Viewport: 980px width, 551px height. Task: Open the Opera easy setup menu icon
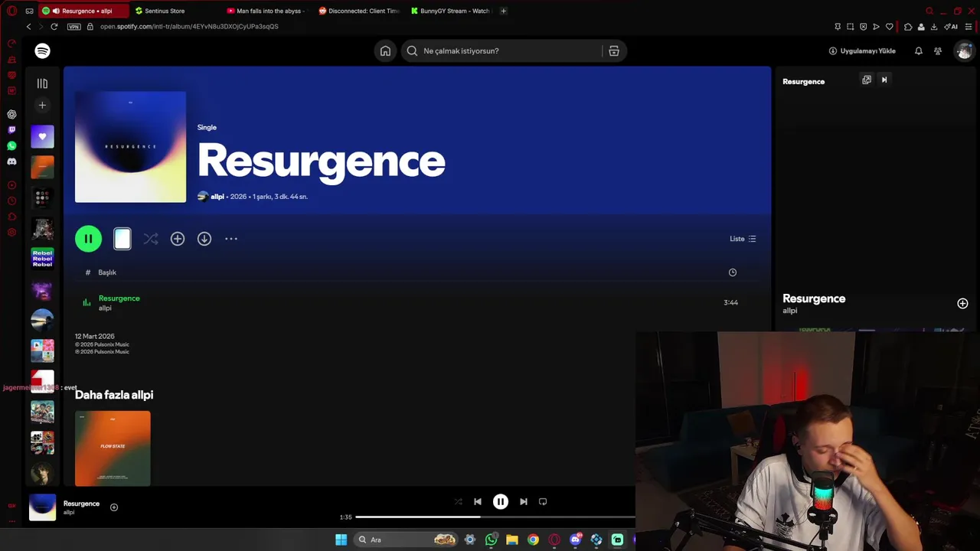969,27
